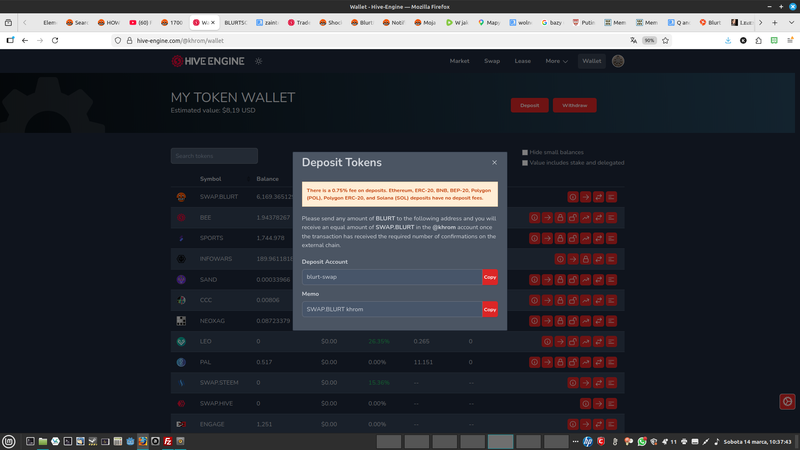The image size is (800, 450).
Task: Click the theme toggle sun icon
Action: pyautogui.click(x=258, y=61)
